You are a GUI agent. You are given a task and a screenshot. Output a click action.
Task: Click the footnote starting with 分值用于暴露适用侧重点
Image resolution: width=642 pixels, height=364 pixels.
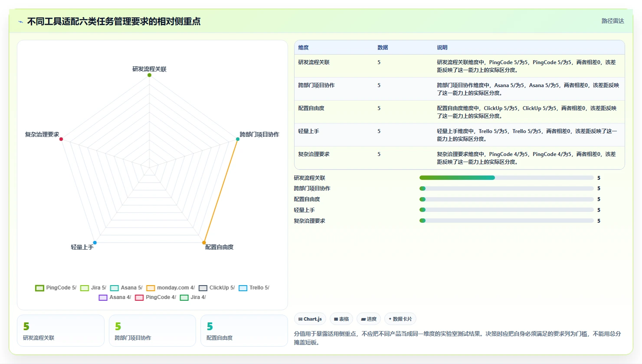(x=457, y=338)
